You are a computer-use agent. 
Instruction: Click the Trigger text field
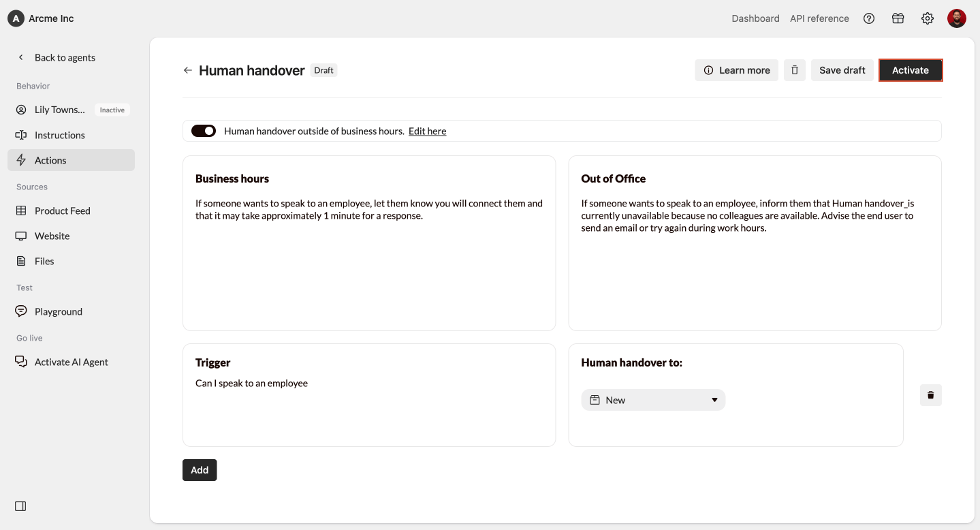[369, 395]
